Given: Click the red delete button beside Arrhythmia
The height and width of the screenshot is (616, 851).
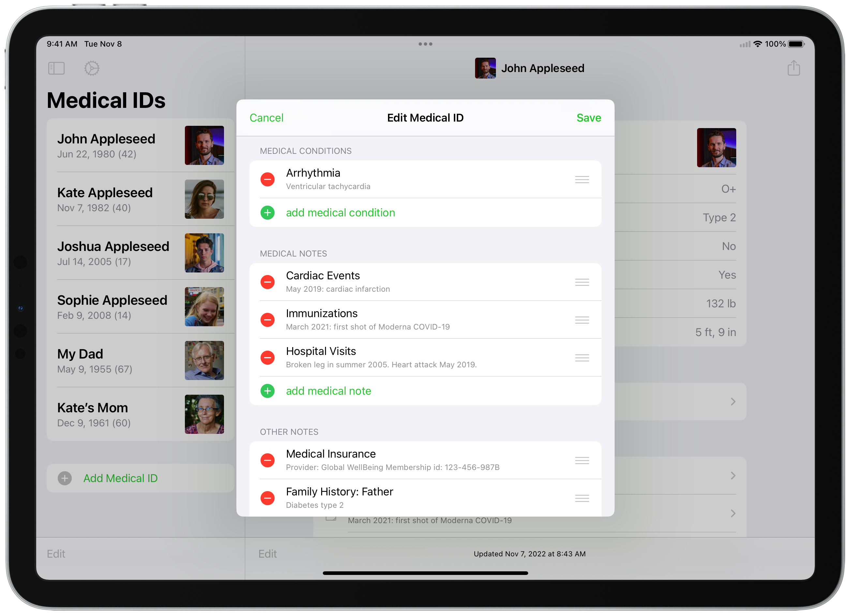Looking at the screenshot, I should pyautogui.click(x=267, y=179).
